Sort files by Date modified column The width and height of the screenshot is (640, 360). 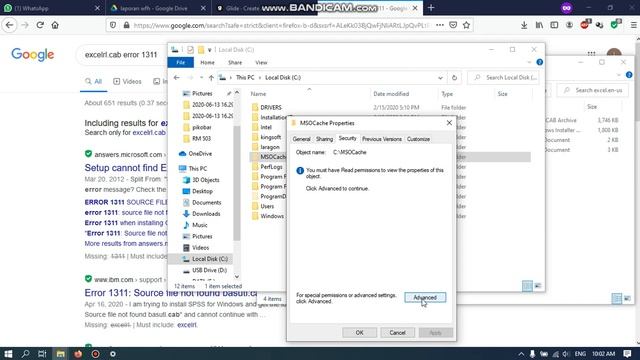[x=391, y=94]
